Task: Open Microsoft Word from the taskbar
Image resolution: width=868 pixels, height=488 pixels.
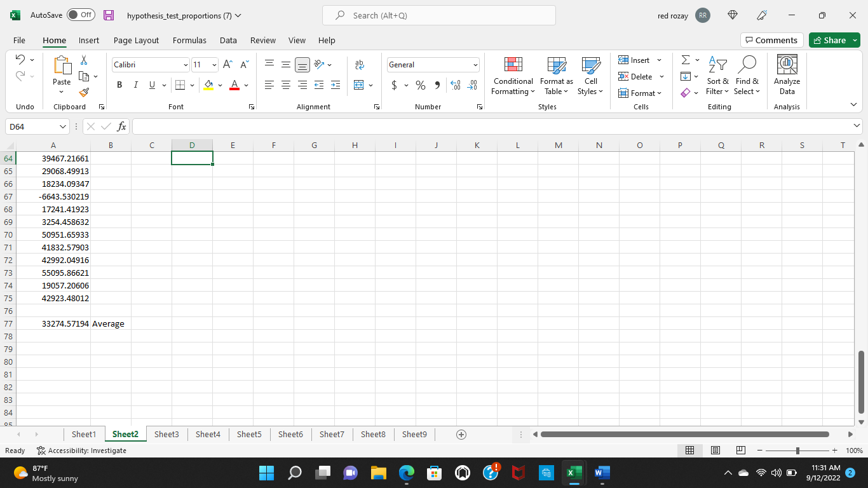Action: point(602,473)
